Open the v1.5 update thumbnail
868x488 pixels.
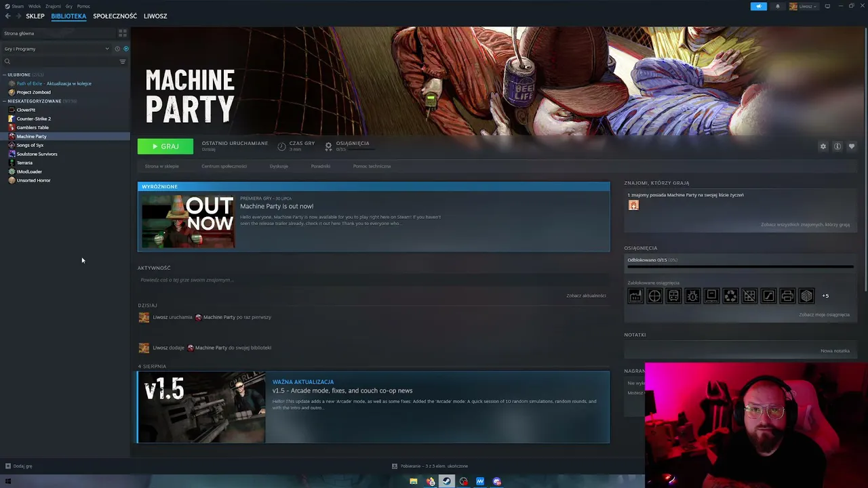[x=201, y=407]
